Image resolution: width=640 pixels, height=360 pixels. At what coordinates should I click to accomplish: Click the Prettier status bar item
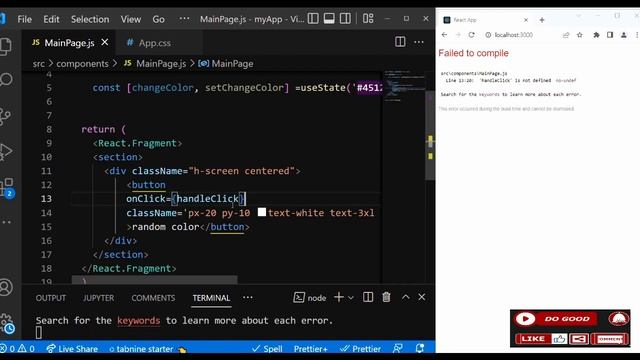[360, 349]
